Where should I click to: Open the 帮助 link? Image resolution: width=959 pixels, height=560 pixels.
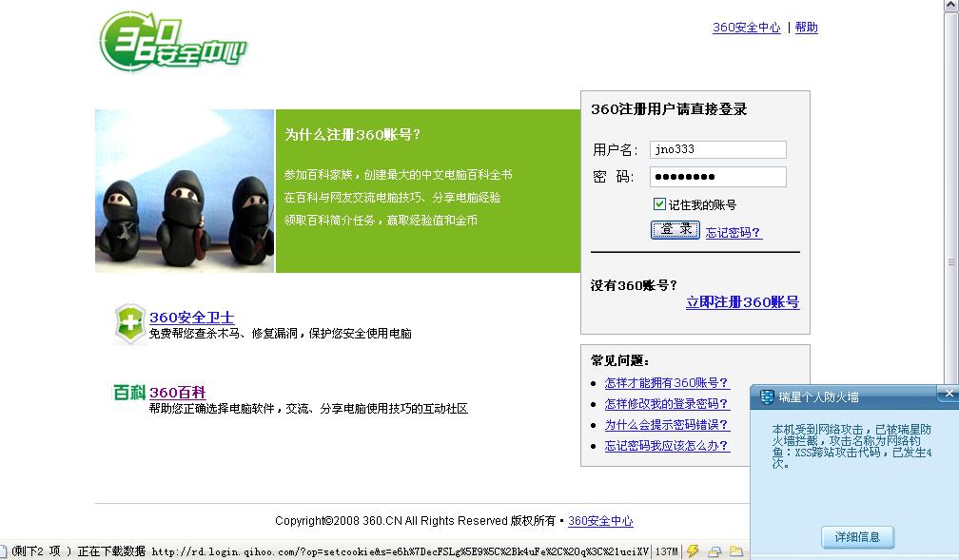tap(806, 28)
